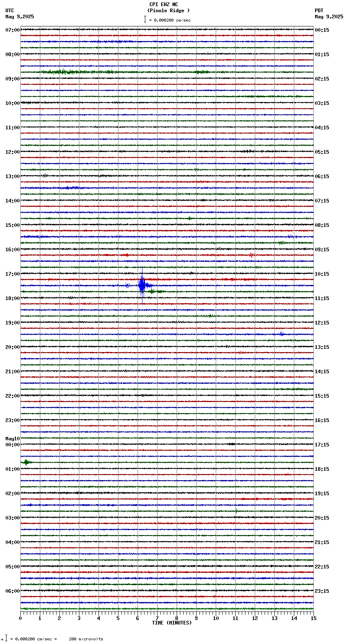Click the '19:00' UTC time label
This screenshot has height=644, width=346.
pyautogui.click(x=13, y=323)
